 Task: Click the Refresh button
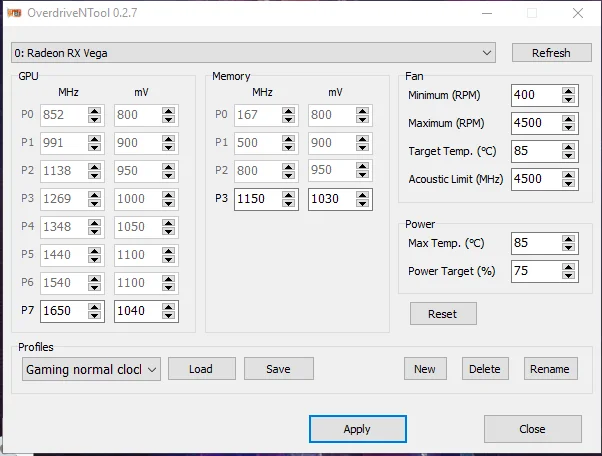551,53
